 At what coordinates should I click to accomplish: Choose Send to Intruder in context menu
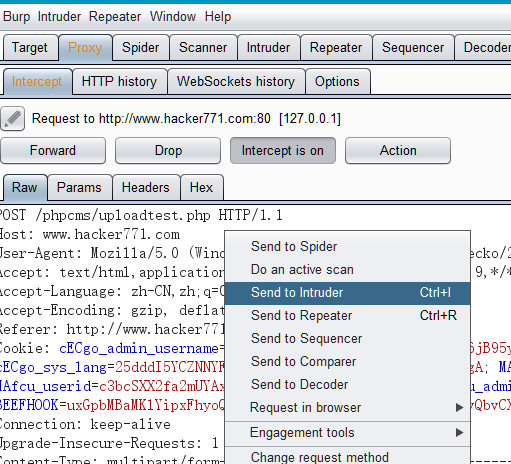(x=347, y=293)
